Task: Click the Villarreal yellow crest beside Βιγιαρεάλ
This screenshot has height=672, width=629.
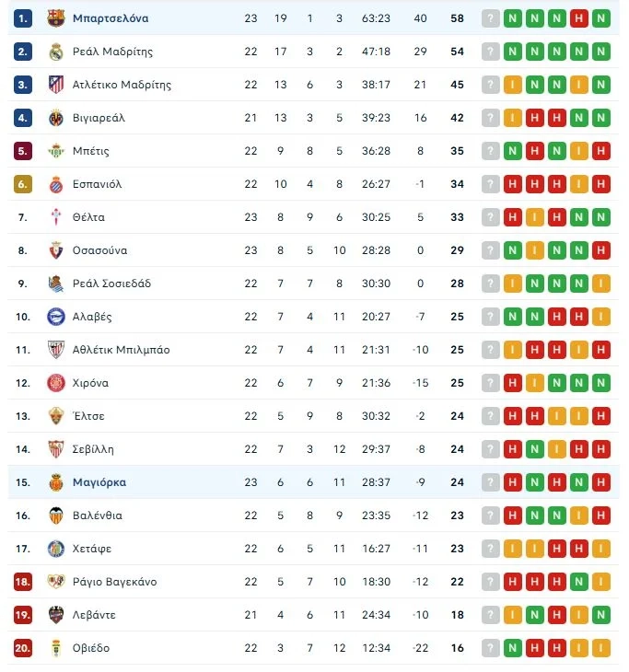Action: [56, 118]
